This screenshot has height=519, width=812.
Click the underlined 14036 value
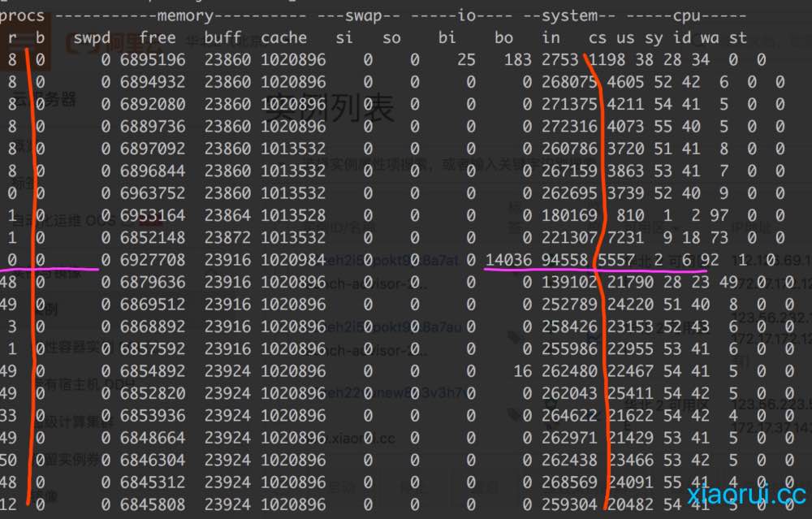click(x=508, y=260)
